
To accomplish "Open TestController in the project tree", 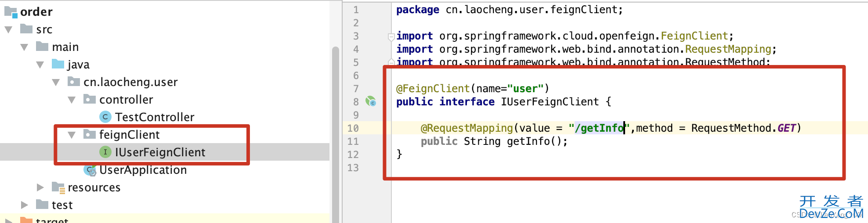I will click(x=155, y=117).
